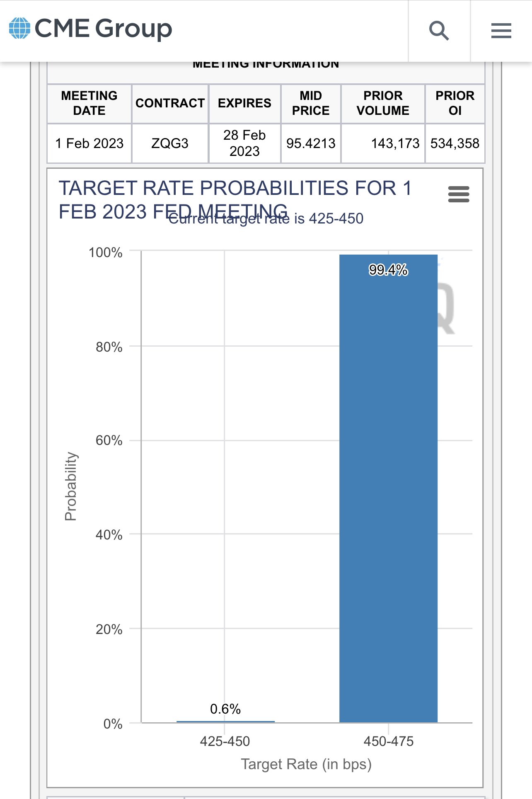
Task: Click the 95.4213 mid price cell
Action: tap(311, 143)
